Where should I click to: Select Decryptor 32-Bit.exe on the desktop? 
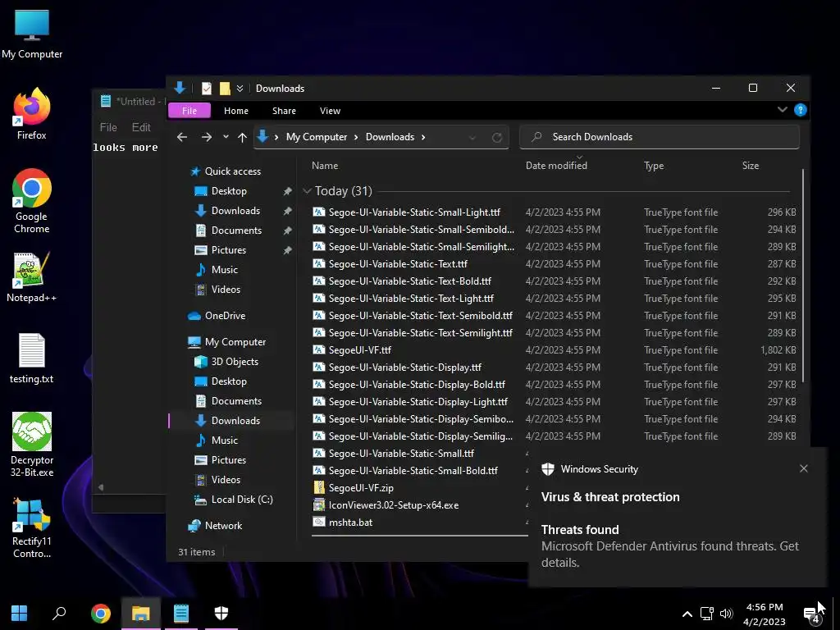point(32,445)
